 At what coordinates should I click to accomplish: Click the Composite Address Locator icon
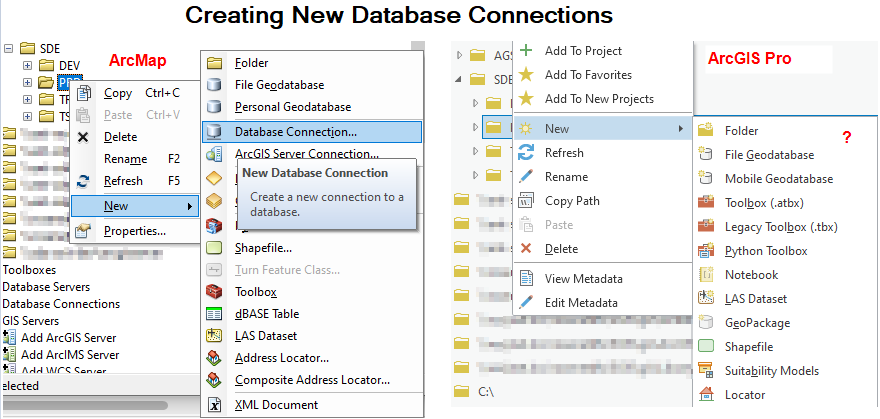click(x=214, y=380)
